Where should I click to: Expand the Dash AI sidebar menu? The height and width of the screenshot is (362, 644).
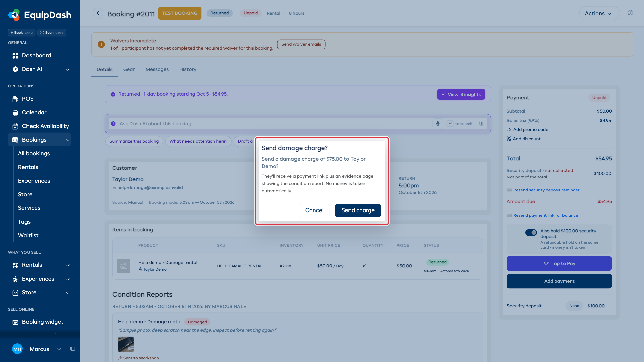(x=68, y=69)
